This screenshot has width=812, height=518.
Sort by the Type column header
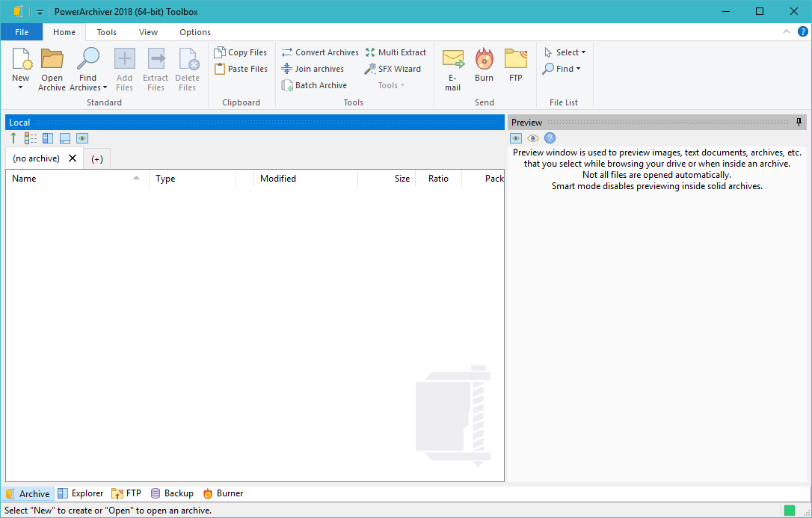(193, 179)
